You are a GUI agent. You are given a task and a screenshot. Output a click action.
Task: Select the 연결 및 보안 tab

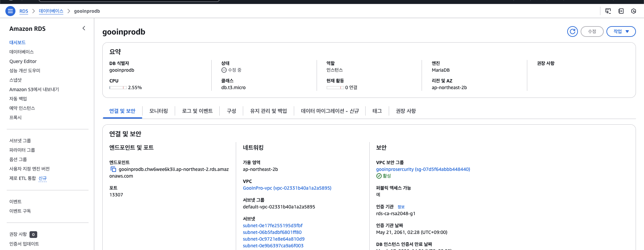coord(122,111)
